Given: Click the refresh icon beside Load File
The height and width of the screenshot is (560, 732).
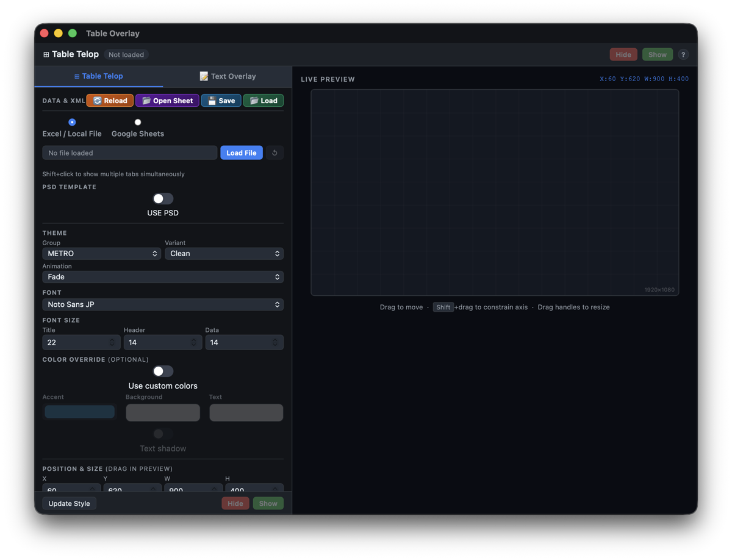Looking at the screenshot, I should click(x=274, y=153).
